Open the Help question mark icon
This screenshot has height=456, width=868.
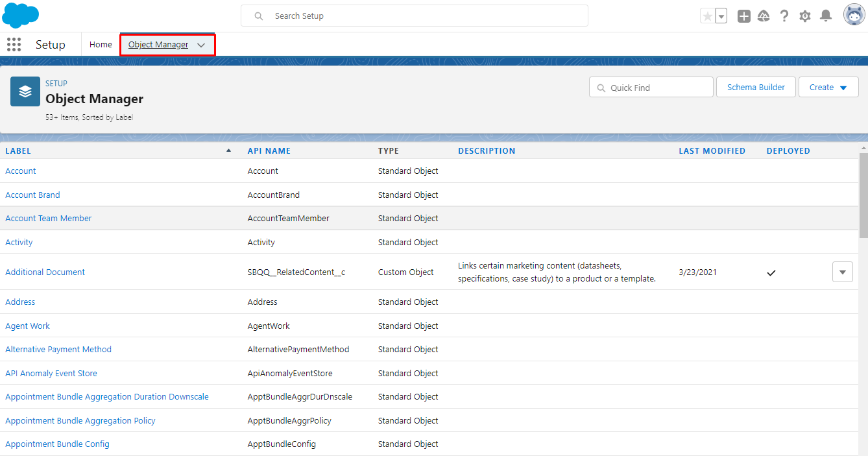click(x=784, y=16)
